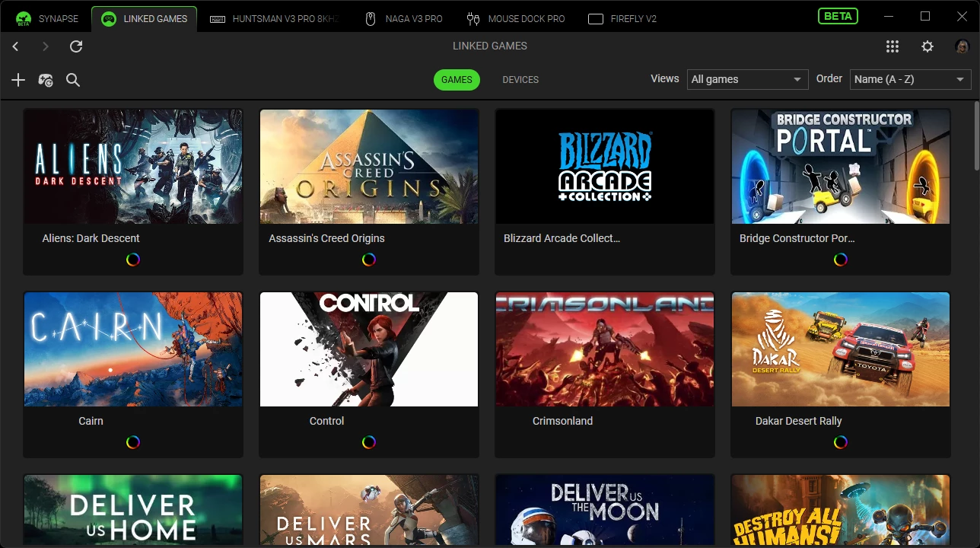
Task: Close the Razer Synapse window
Action: pos(962,16)
